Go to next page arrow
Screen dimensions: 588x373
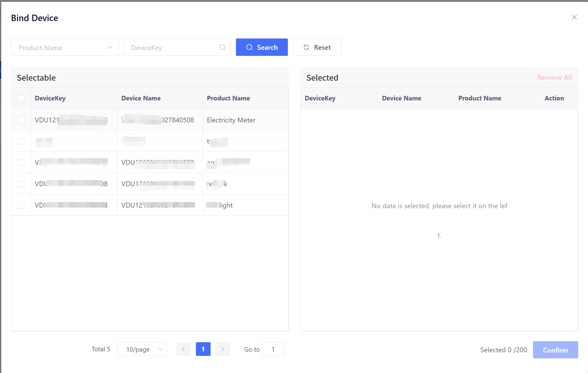(222, 349)
